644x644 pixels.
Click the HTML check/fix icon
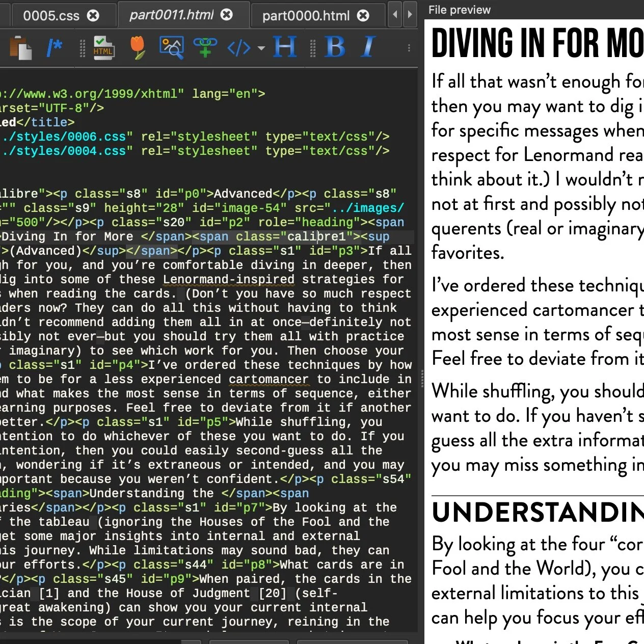[x=103, y=48]
